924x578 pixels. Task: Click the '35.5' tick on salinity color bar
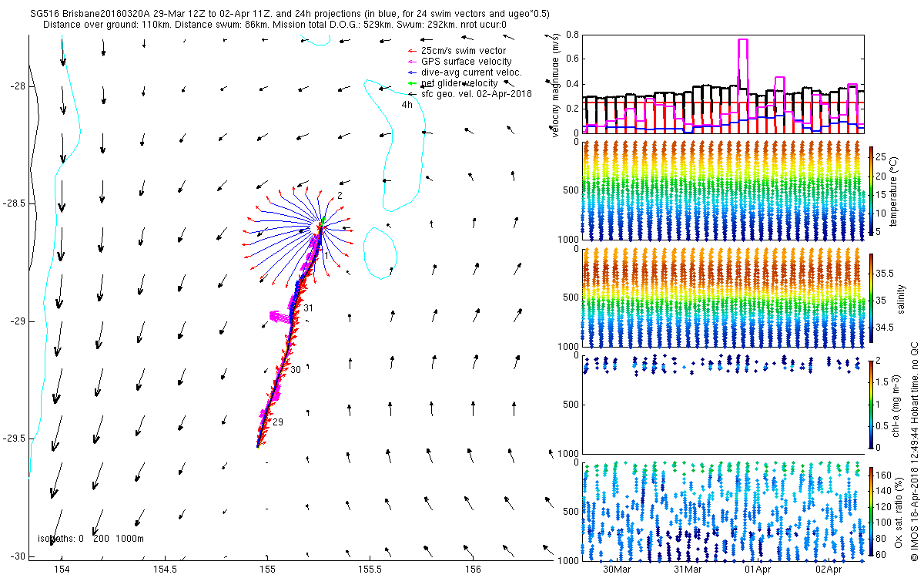[884, 273]
